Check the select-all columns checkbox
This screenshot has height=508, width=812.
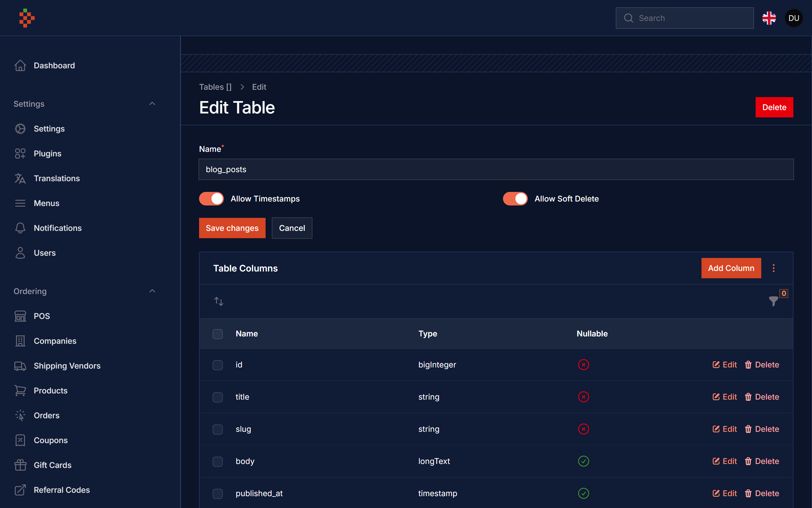[218, 334]
